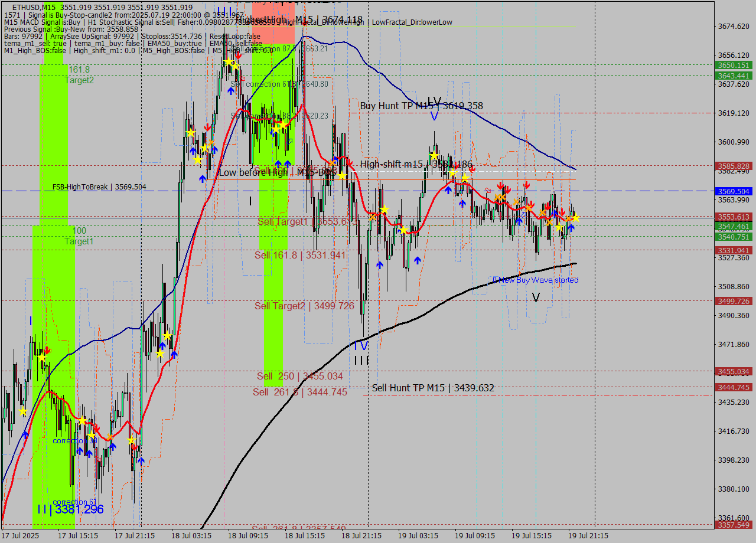Click the 19 Jul 09:15 time label
The image size is (756, 543).
(x=475, y=536)
